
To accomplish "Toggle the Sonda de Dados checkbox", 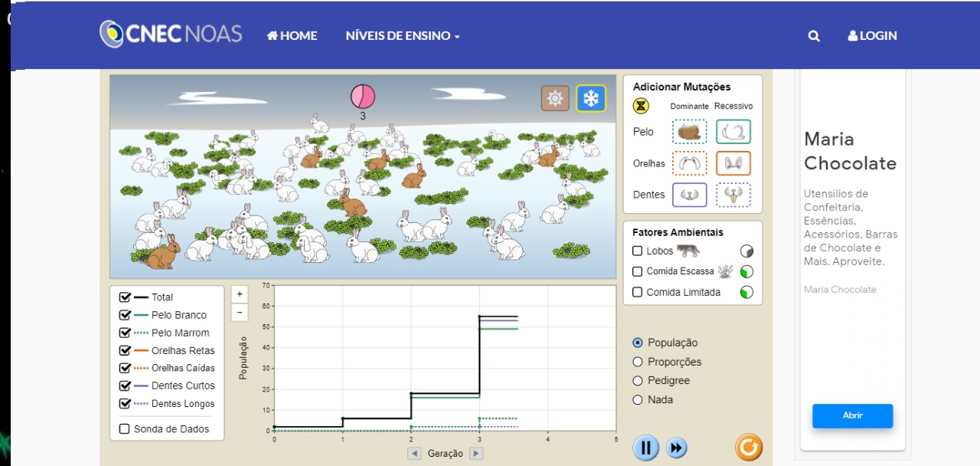I will tap(125, 429).
